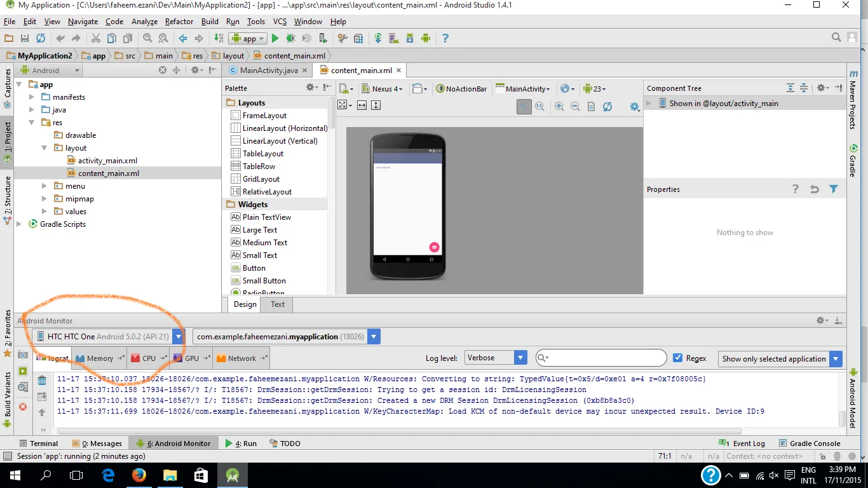Uncheck the Regex checkbox
The image size is (868, 488).
(x=677, y=358)
